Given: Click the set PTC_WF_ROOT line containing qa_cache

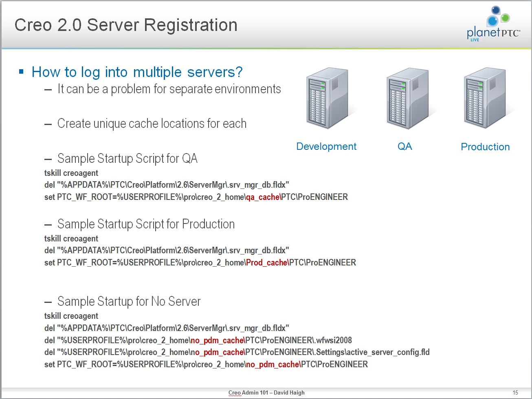Looking at the screenshot, I should click(196, 197).
